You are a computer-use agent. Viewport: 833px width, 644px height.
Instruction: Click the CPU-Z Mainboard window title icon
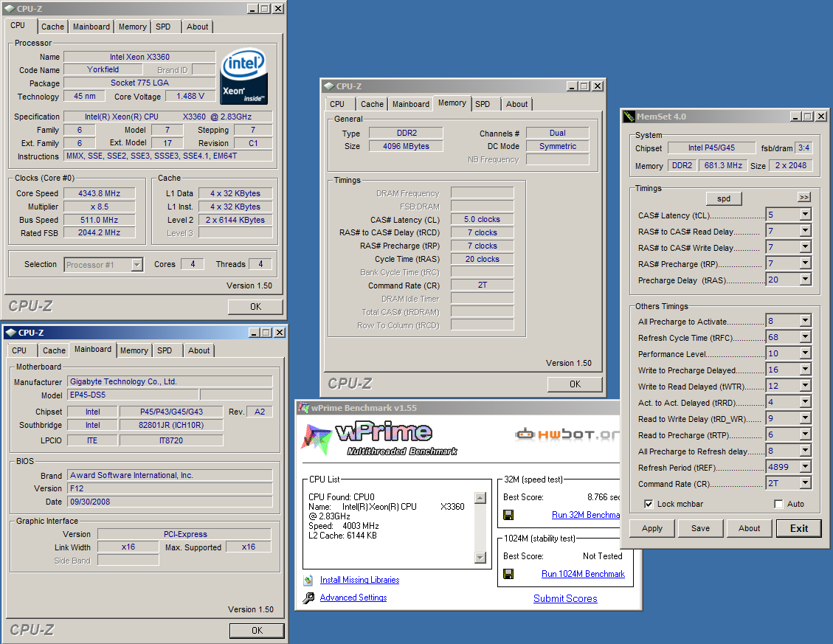10,333
